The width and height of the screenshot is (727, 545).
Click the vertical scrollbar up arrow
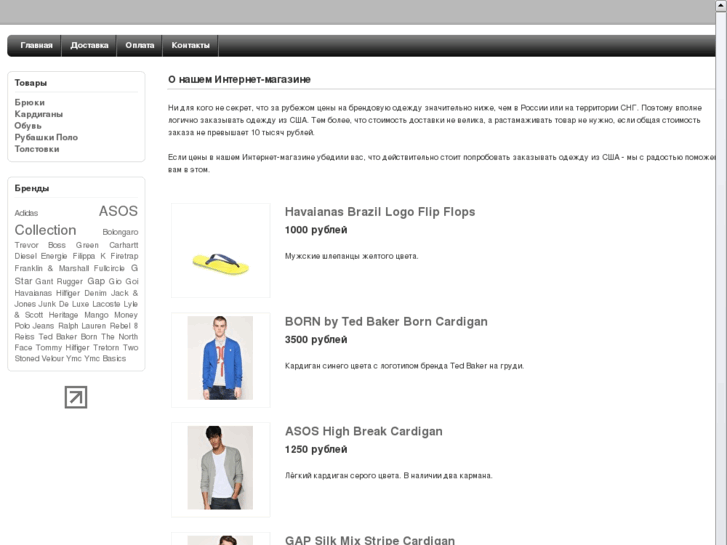click(x=721, y=5)
